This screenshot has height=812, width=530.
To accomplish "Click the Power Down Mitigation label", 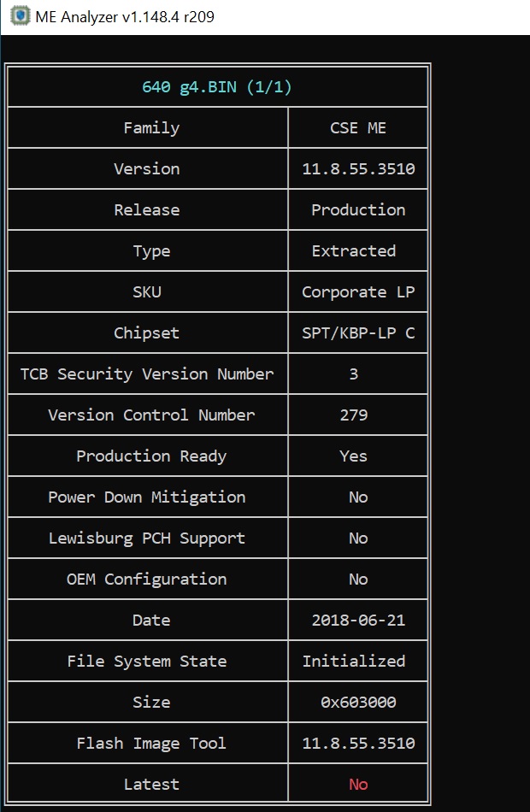I will [147, 497].
